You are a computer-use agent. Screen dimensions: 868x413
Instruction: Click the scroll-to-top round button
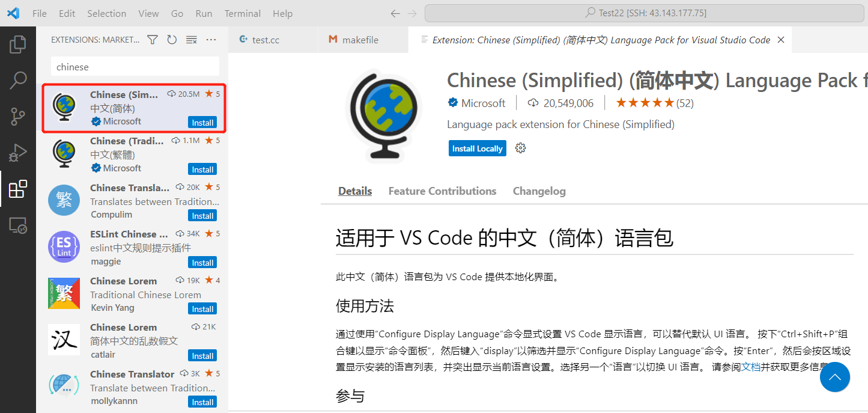click(835, 377)
